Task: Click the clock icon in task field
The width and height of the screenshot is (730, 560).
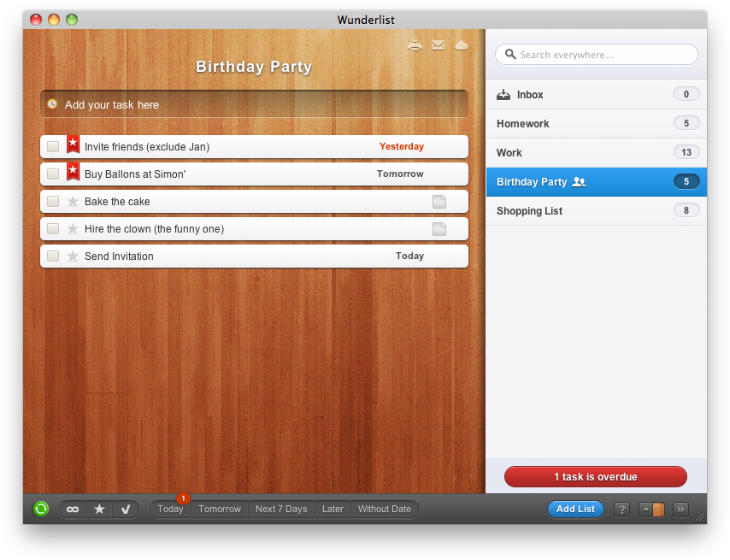Action: [52, 103]
